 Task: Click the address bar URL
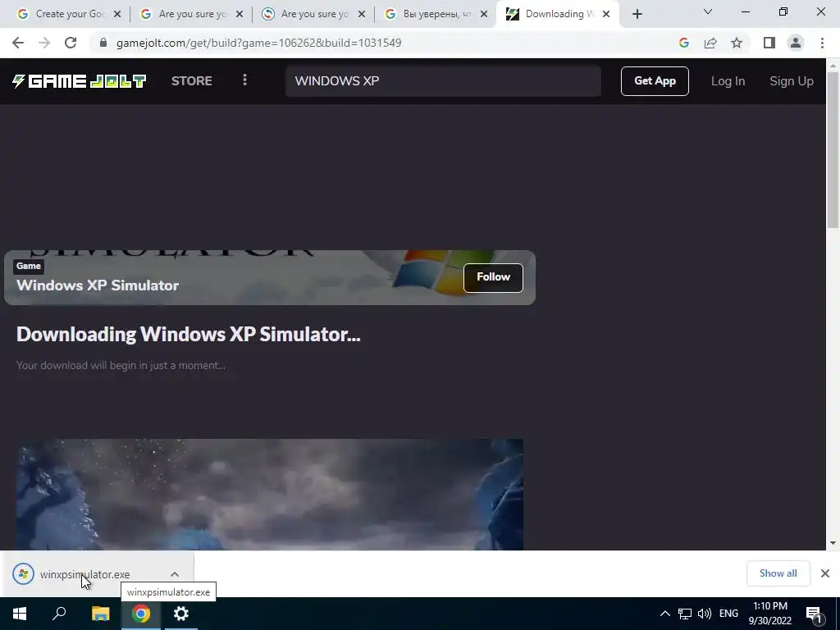coord(258,43)
